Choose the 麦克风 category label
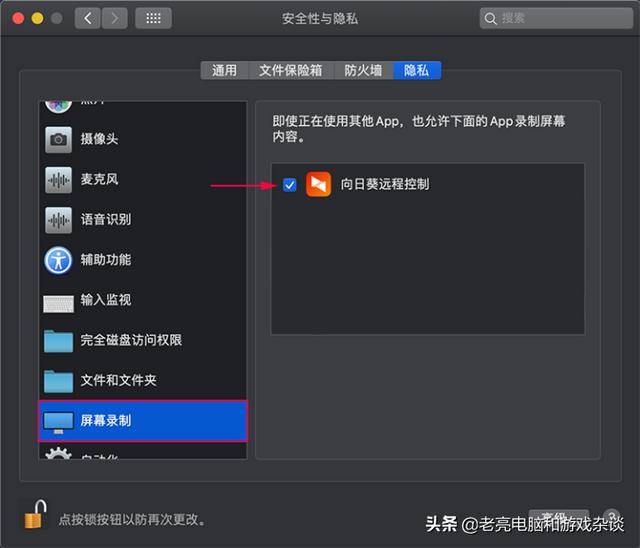Screen dimensions: 640x548 coord(99,179)
